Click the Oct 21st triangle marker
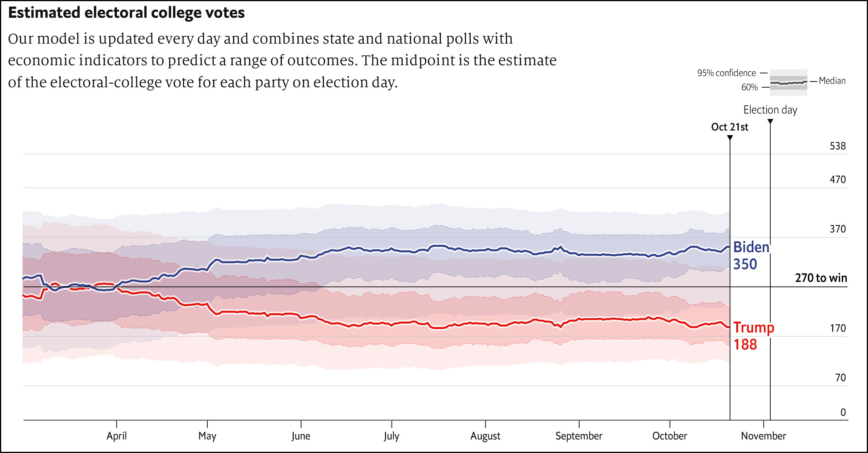Viewport: 868px width, 453px height. tap(730, 138)
